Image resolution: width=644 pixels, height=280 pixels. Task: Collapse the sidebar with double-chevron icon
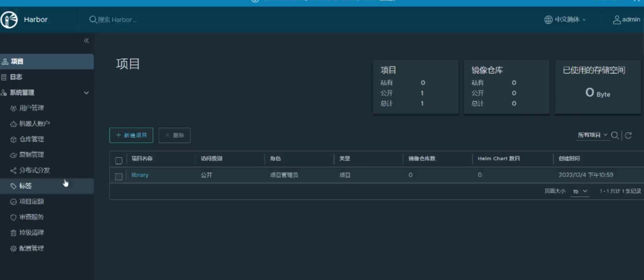pyautogui.click(x=86, y=41)
